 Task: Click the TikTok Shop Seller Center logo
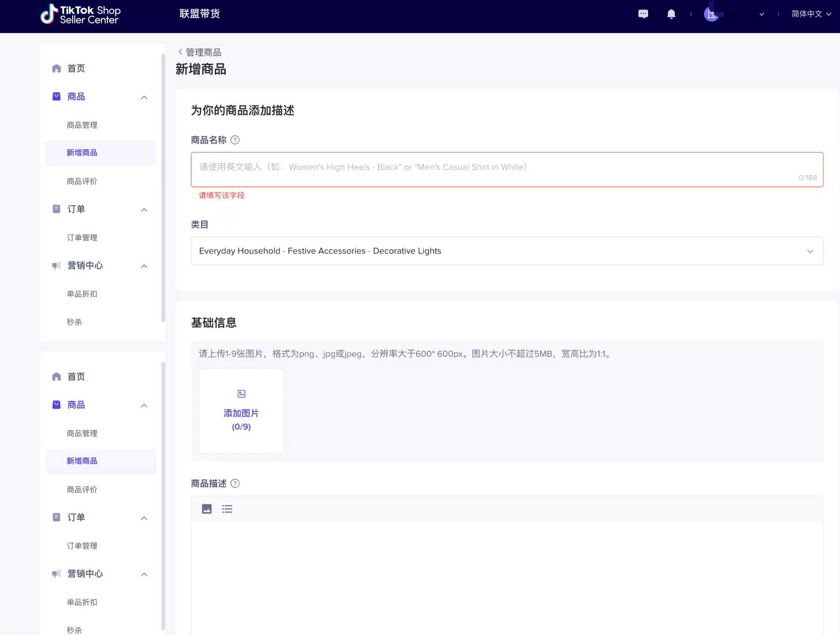(x=80, y=15)
